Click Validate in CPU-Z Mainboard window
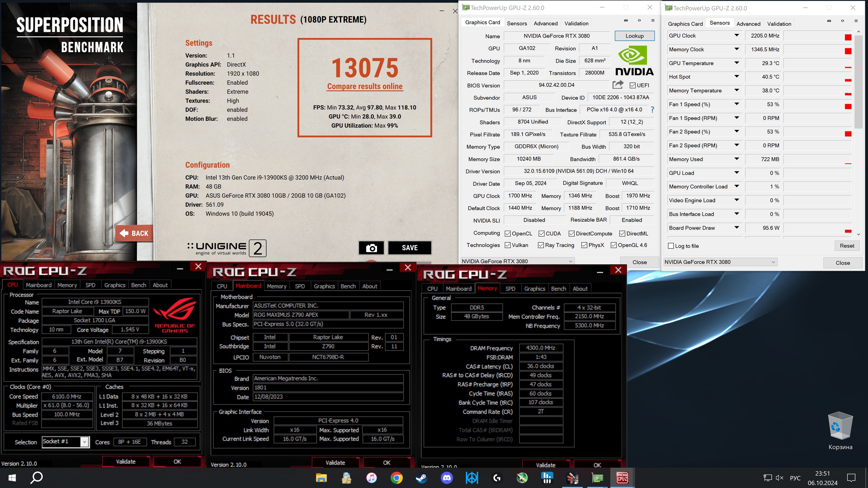This screenshot has width=868, height=488. (335, 463)
